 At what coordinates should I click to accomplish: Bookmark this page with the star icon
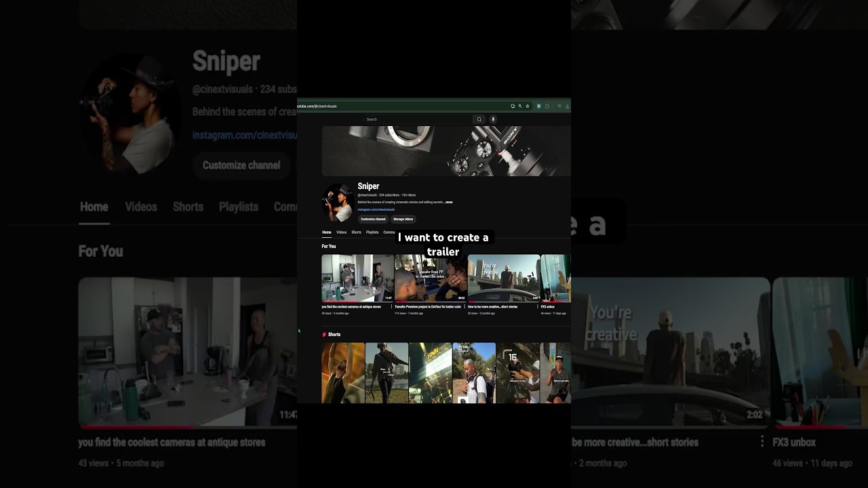click(x=528, y=106)
